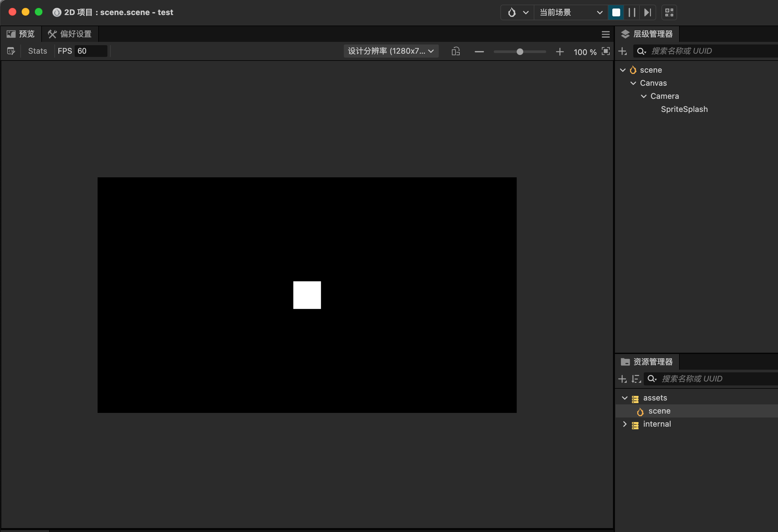Image resolution: width=778 pixels, height=532 pixels.
Task: Click the stop preview button
Action: [616, 12]
